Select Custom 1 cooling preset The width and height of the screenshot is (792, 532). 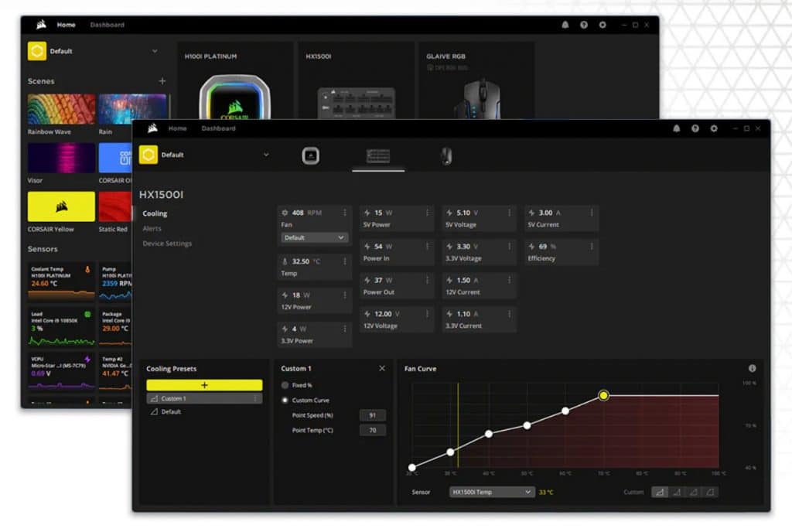pyautogui.click(x=204, y=399)
